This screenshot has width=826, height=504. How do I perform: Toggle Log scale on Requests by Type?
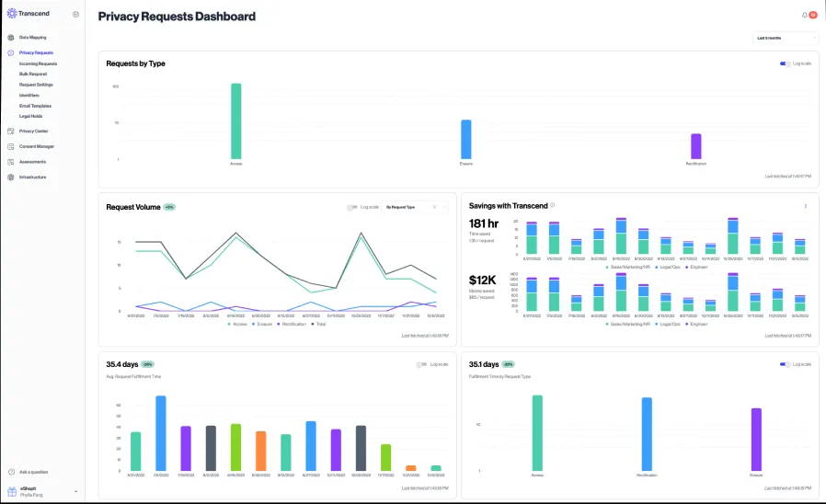[x=785, y=63]
